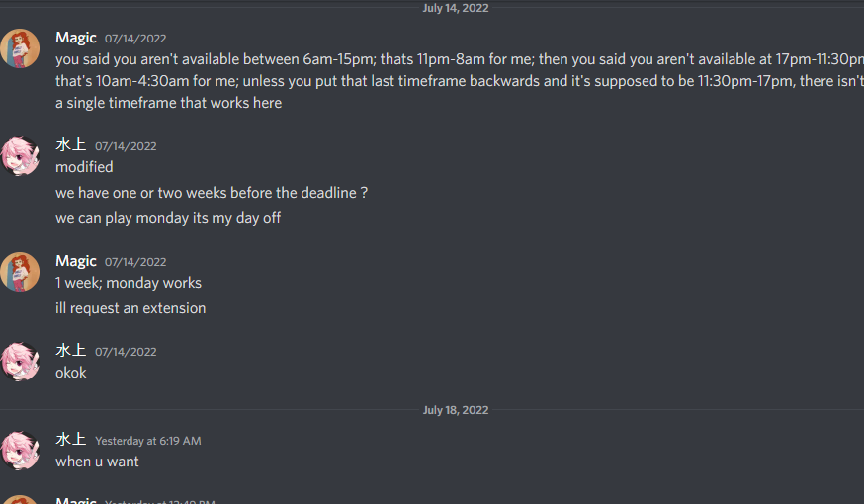Click Magic username above the timeframe message

[76, 38]
